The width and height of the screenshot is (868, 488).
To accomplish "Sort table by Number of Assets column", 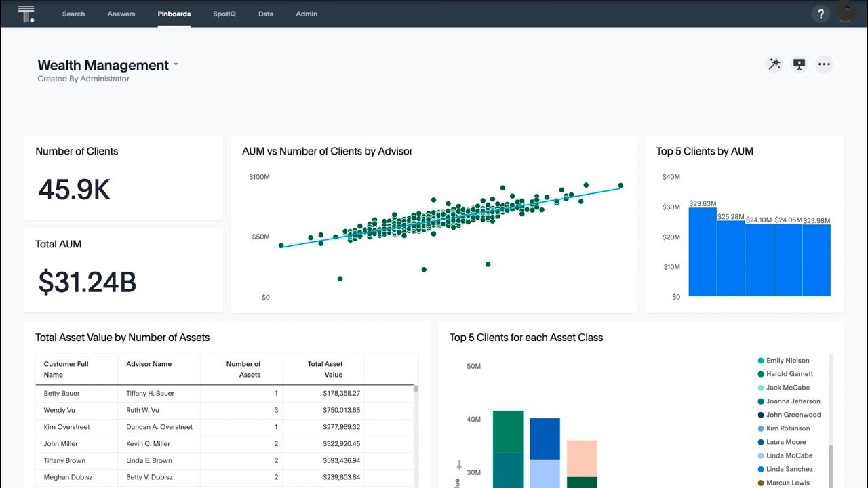I will point(243,369).
